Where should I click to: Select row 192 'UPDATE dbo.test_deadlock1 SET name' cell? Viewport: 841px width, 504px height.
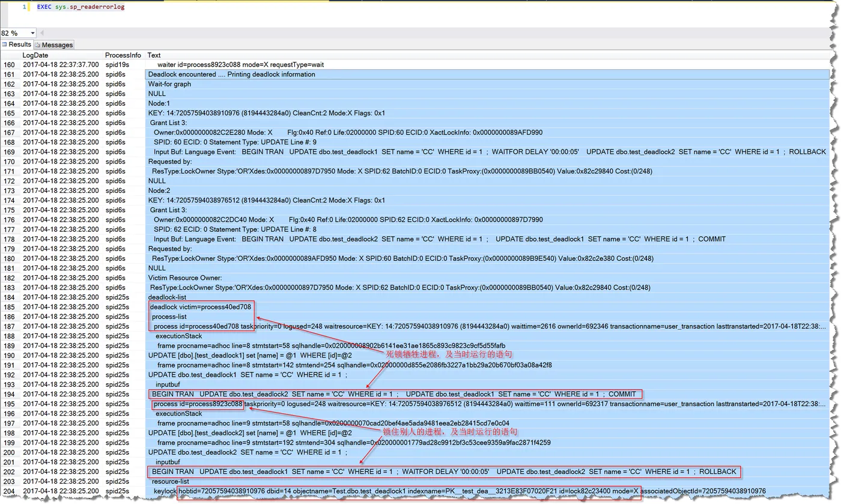click(x=487, y=375)
